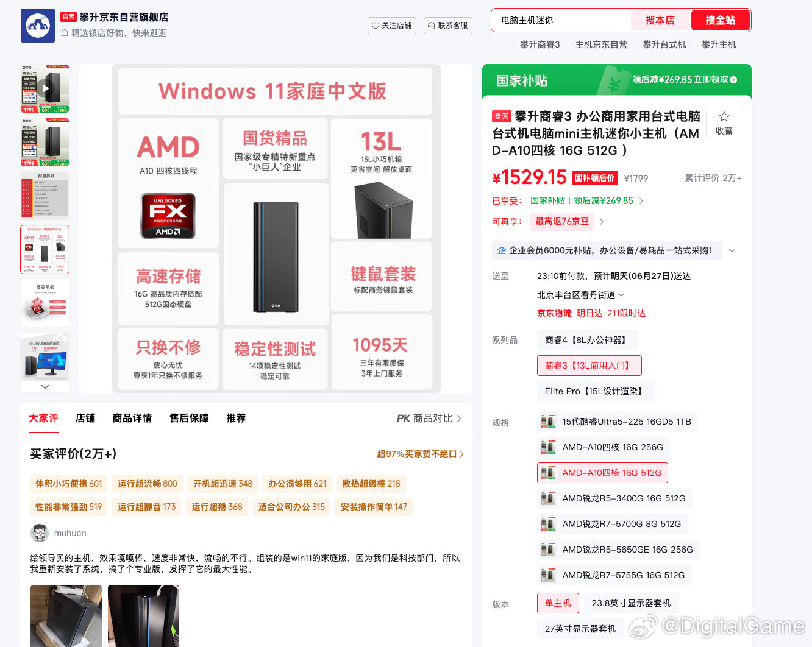This screenshot has height=647, width=812.
Task: Click the 自营 badge next to store name
Action: (68, 17)
